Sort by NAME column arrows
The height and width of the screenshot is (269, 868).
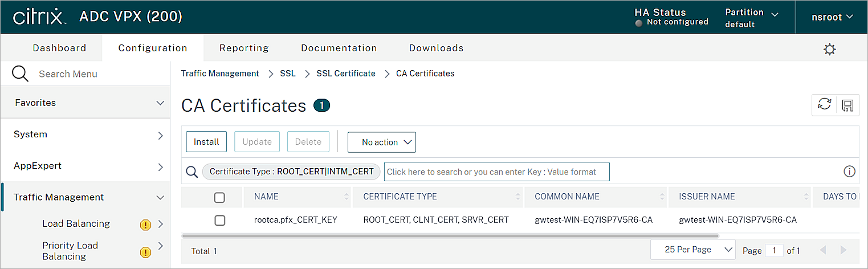coord(347,197)
